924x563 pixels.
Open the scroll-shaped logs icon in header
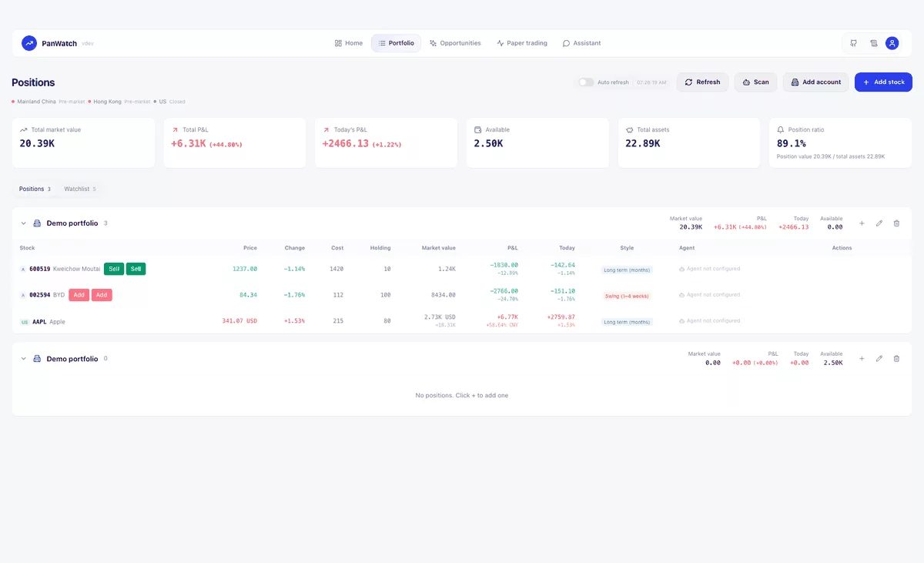874,43
